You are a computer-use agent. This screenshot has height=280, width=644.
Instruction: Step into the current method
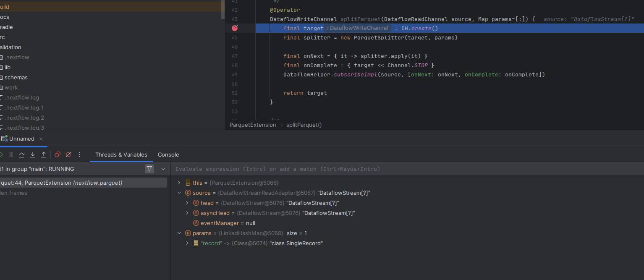tap(32, 154)
